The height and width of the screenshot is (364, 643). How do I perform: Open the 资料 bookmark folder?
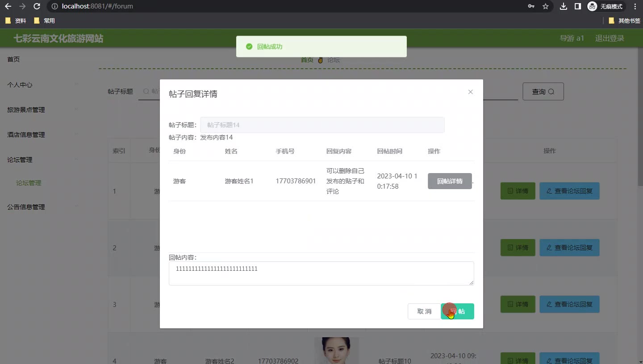click(x=16, y=21)
